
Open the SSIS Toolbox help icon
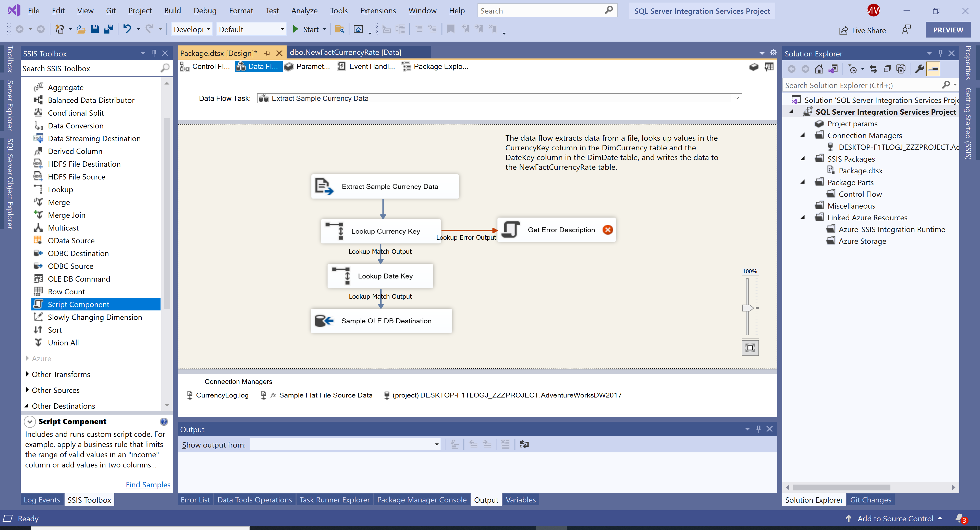(164, 421)
